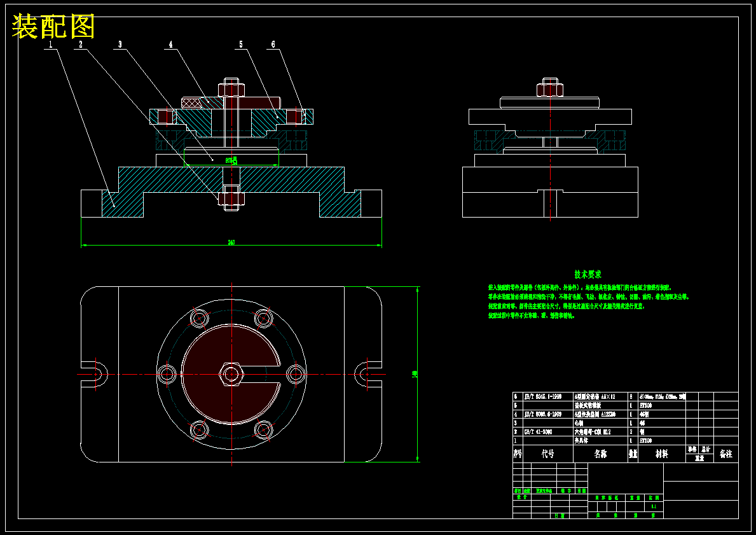The width and height of the screenshot is (756, 535).
Task: Click the top hex nut in the side view
Action: [x=550, y=89]
